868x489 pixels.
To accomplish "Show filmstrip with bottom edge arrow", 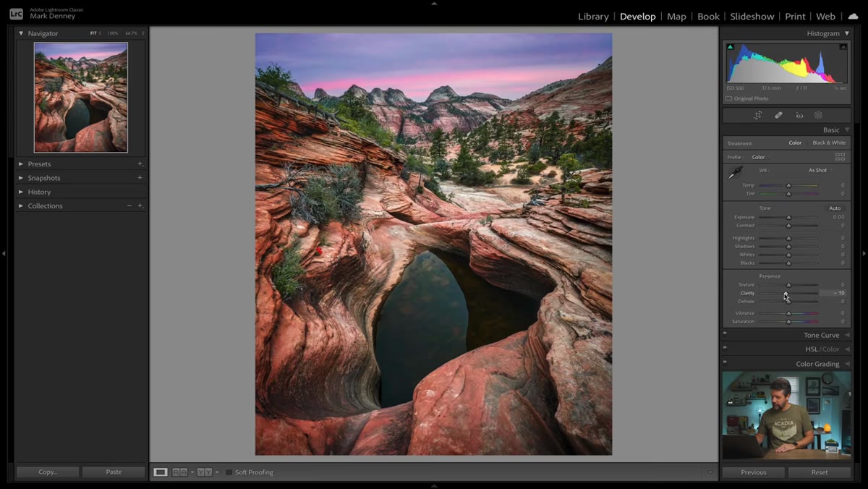I will [x=434, y=486].
